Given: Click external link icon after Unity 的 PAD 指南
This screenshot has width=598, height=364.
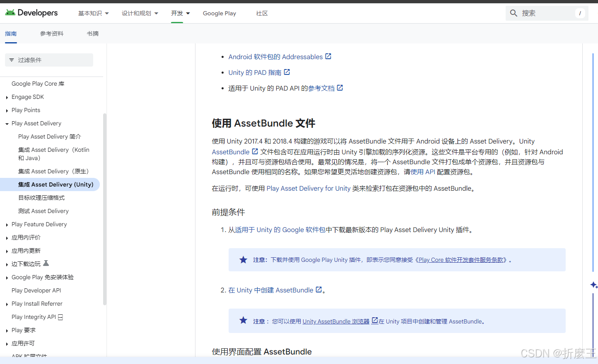Looking at the screenshot, I should click(287, 72).
